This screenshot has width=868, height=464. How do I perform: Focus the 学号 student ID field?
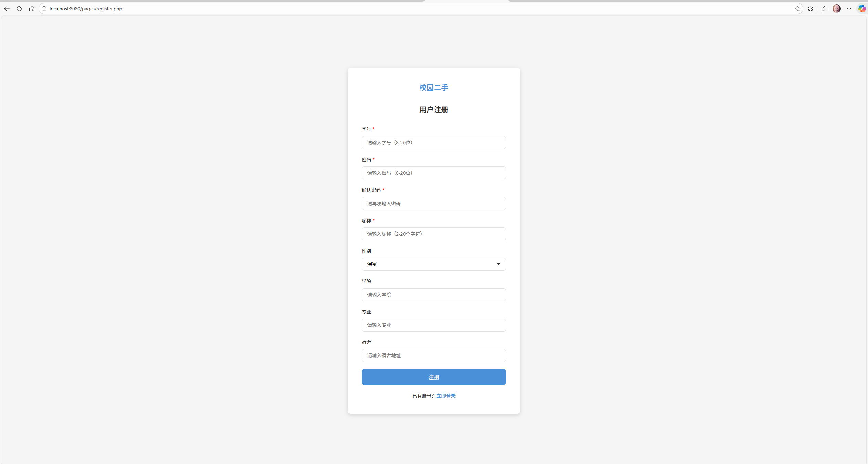(x=433, y=142)
